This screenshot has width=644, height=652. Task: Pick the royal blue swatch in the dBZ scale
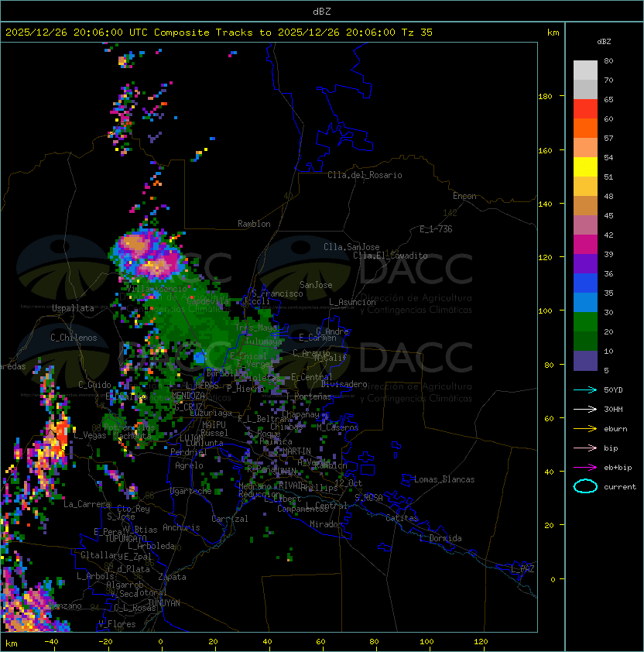pyautogui.click(x=585, y=283)
